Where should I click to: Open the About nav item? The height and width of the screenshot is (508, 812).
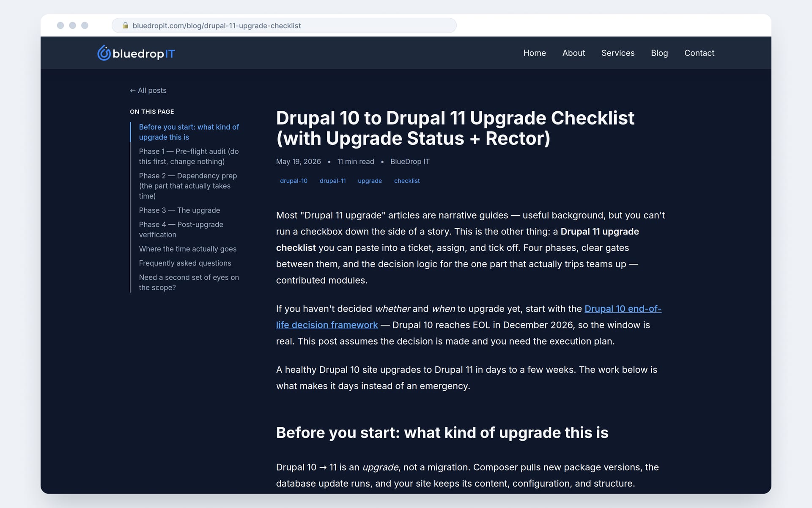point(573,53)
